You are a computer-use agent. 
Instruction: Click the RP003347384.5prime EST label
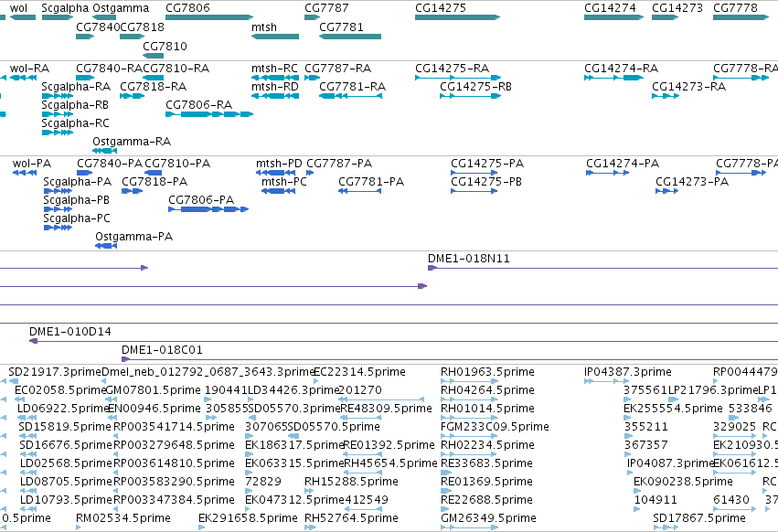[x=174, y=500]
